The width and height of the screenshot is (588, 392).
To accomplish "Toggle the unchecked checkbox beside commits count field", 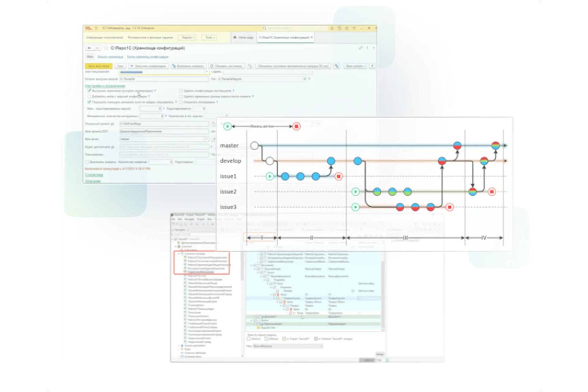I will tap(87, 162).
